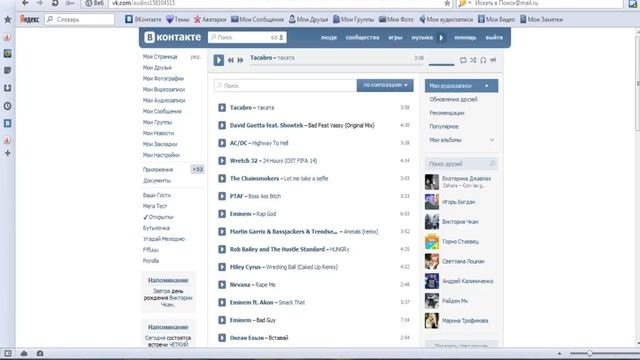The image size is (640, 360).
Task: Play Miley Cyrus Wrecking Ball remix
Action: [x=222, y=267]
